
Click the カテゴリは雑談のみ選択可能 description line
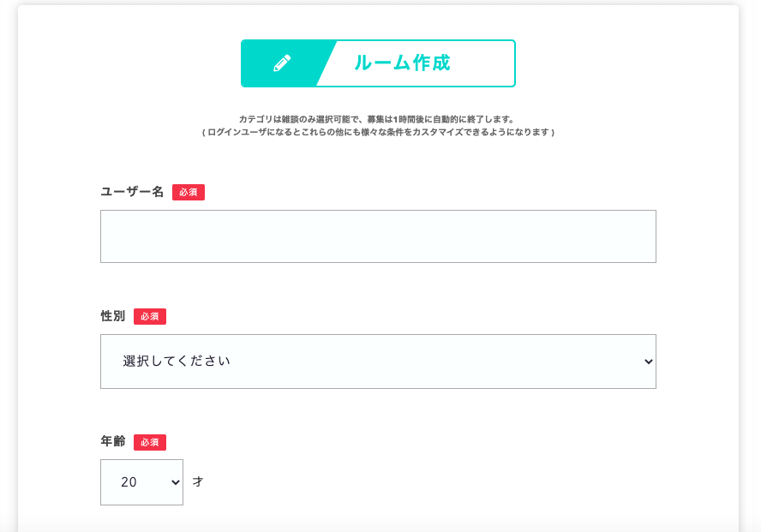pos(377,119)
